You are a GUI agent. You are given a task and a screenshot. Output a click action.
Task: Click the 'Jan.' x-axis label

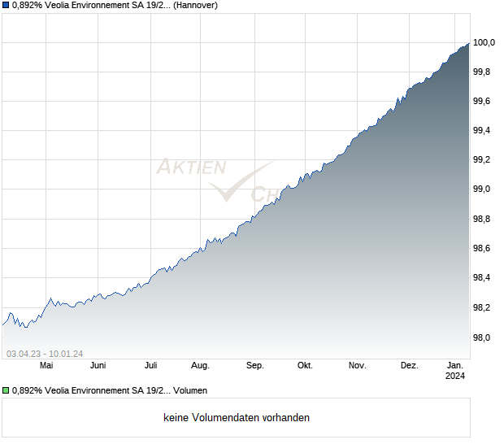pyautogui.click(x=455, y=365)
